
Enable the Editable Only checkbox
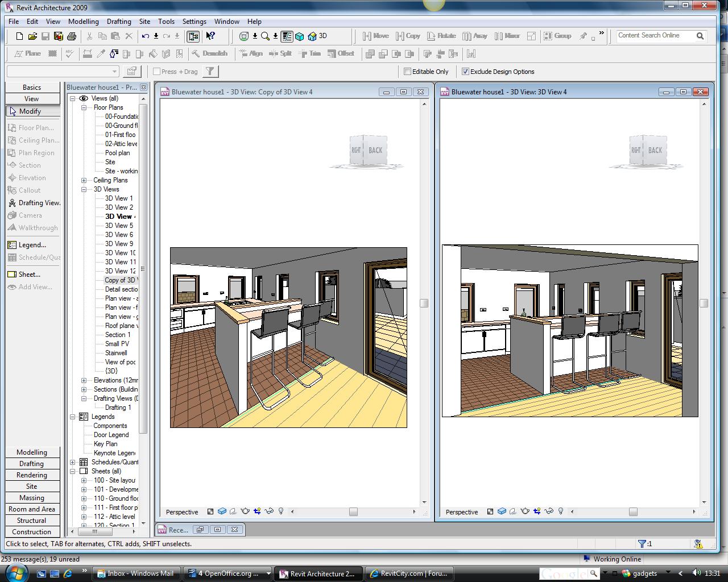pos(408,72)
